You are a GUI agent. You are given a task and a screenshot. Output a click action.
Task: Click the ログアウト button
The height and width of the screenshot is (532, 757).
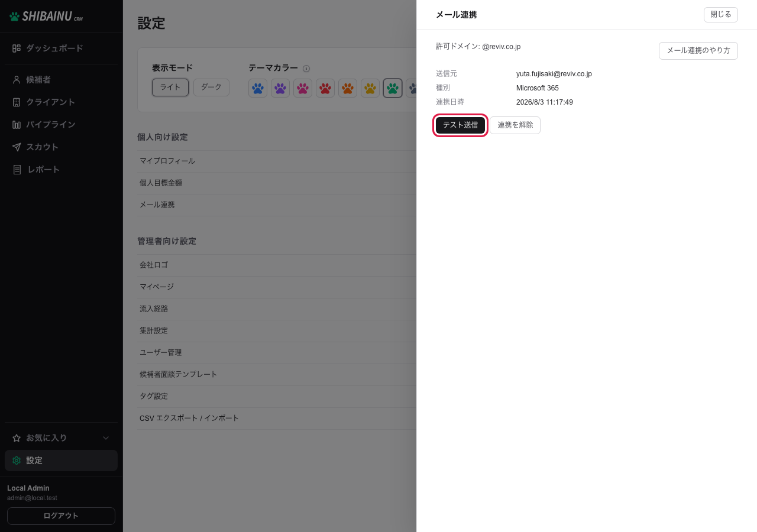(x=61, y=516)
